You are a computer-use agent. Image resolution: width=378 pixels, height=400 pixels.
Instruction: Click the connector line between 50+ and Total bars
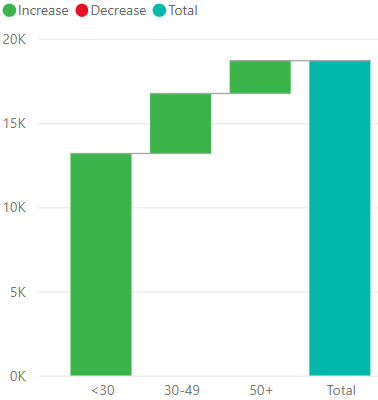(x=300, y=61)
